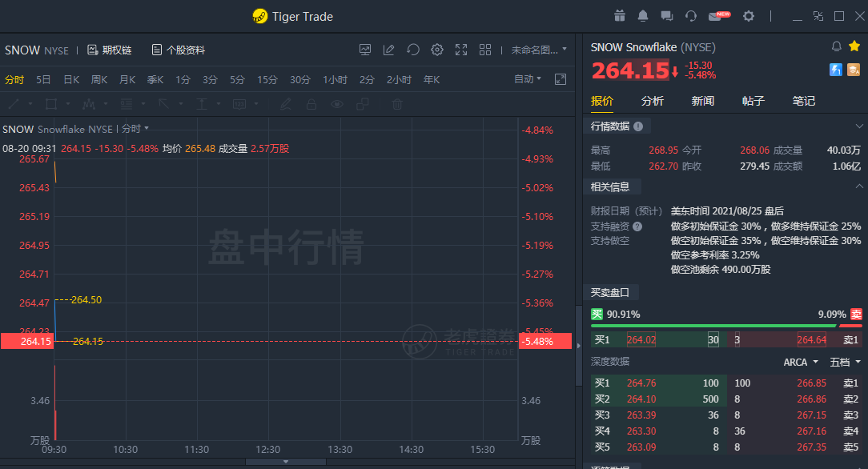Open info tooltip next to 行情数据
This screenshot has height=469, width=868.
pos(638,126)
